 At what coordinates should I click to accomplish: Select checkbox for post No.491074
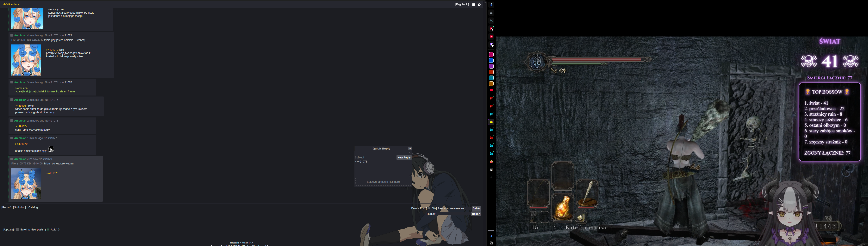tap(11, 82)
